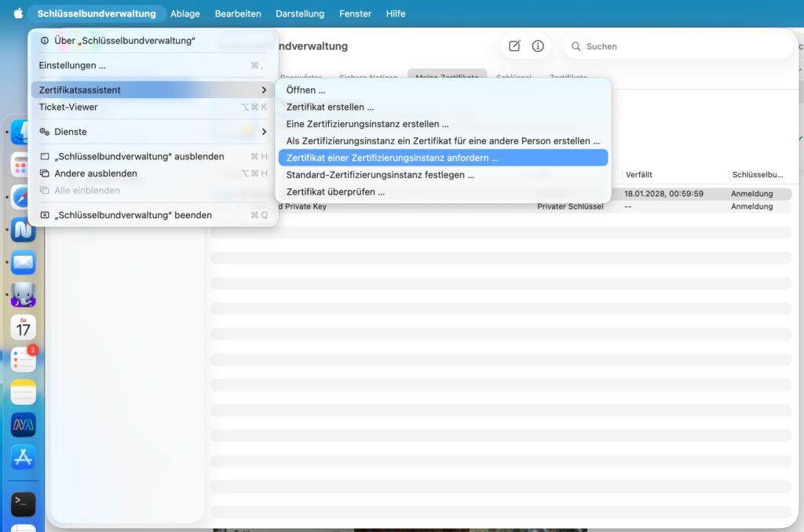Open Safari from the dock
The width and height of the screenshot is (804, 532).
[23, 197]
